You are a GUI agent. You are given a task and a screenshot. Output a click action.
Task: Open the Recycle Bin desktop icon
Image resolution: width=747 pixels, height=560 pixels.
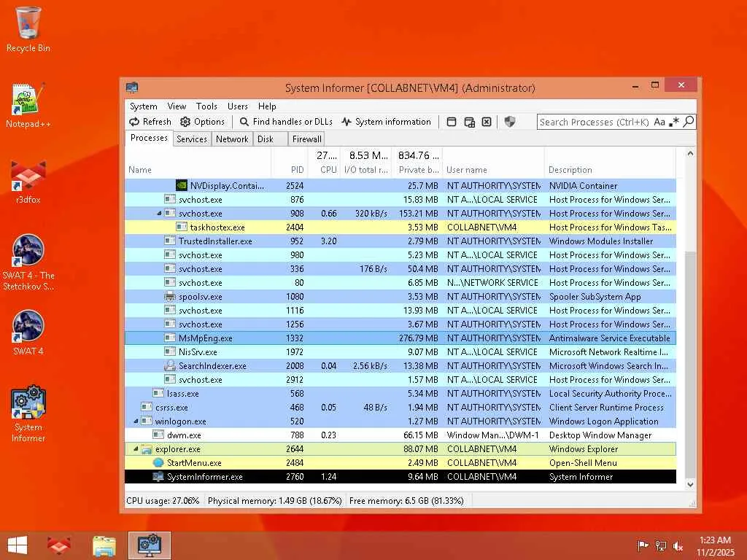[28, 29]
